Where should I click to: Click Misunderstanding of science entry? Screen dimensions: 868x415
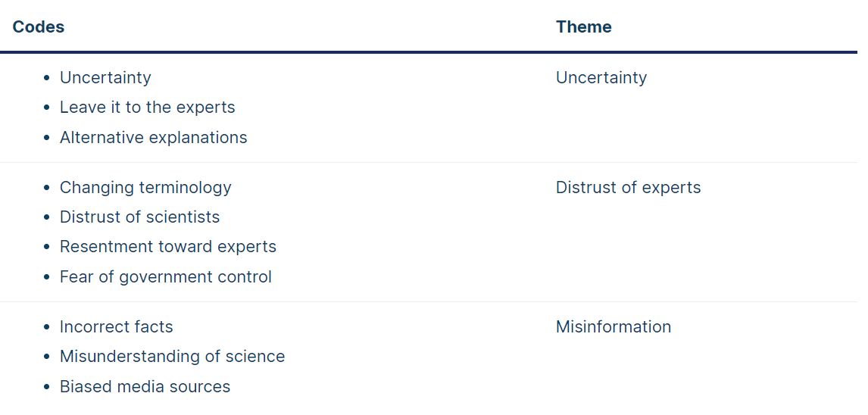tap(172, 357)
